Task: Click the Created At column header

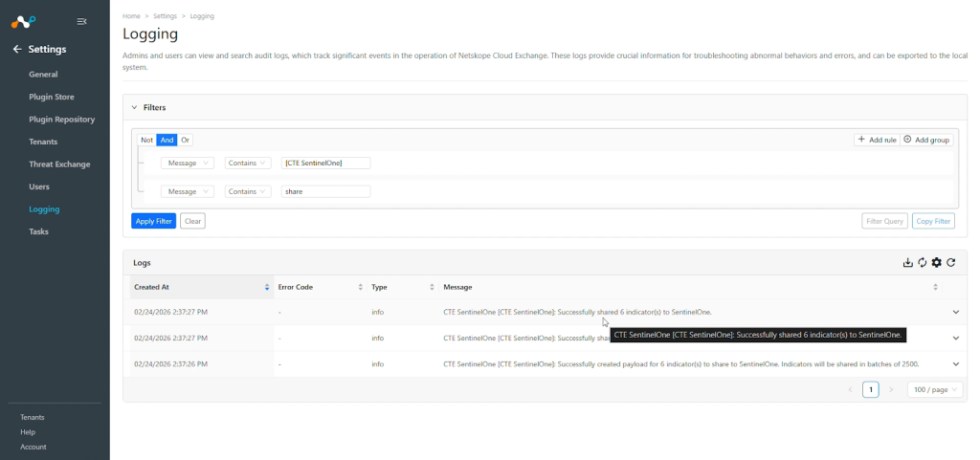Action: [x=201, y=287]
